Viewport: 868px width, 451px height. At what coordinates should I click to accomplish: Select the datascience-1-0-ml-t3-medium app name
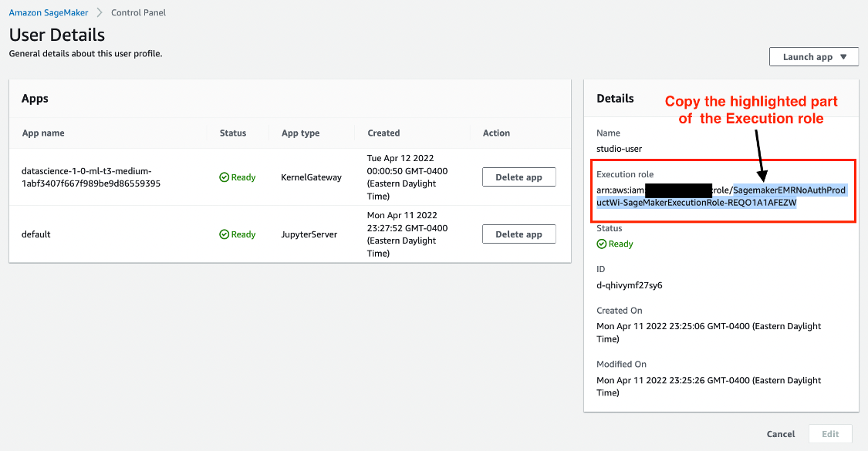click(x=91, y=177)
